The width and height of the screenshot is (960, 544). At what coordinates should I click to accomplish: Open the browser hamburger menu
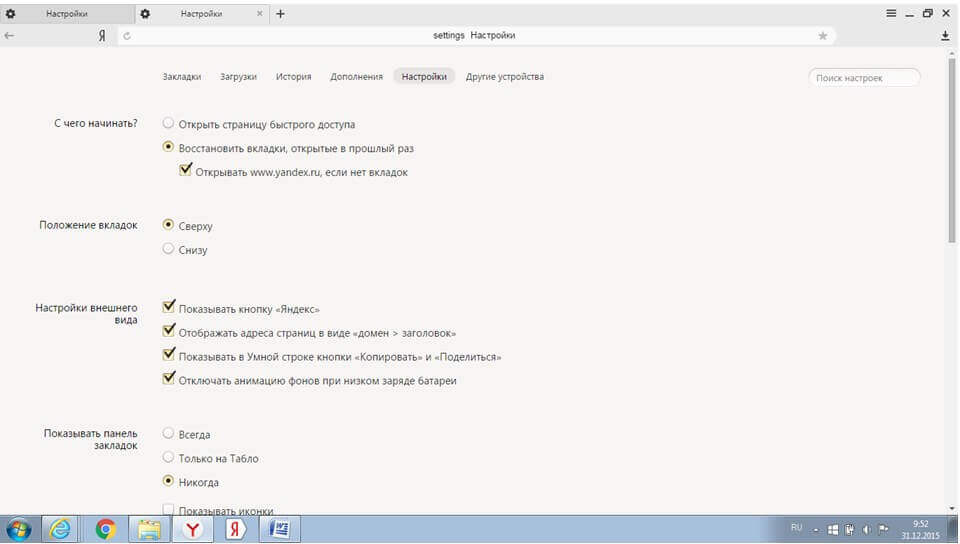(891, 13)
